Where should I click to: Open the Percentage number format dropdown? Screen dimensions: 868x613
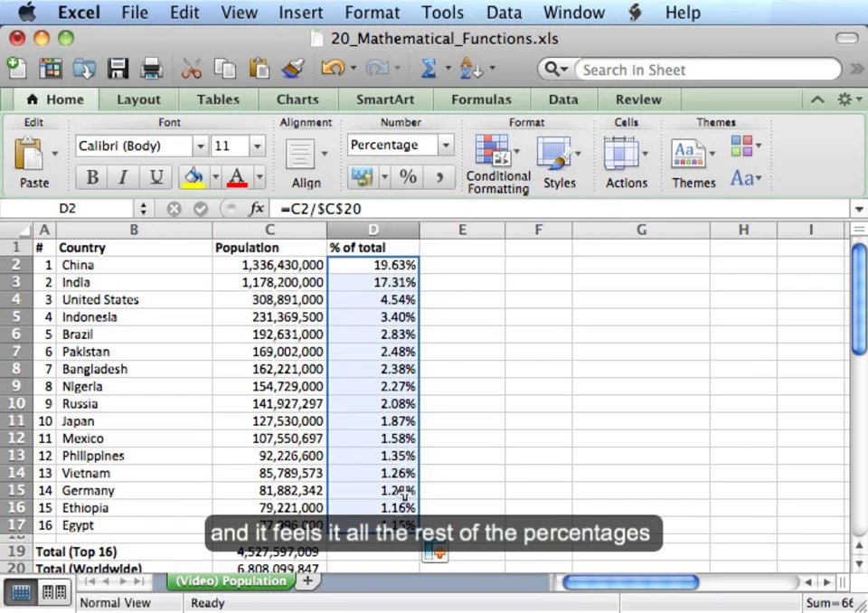446,145
